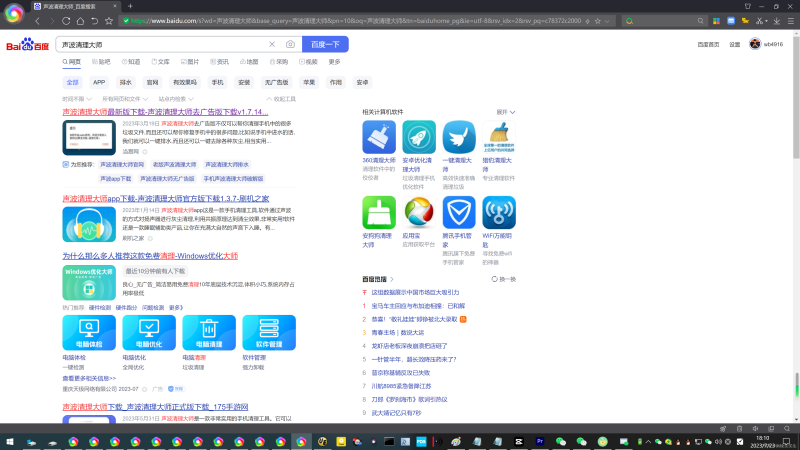Switch to 知道 tab
Image resolution: width=800 pixels, height=450 pixels.
(x=131, y=62)
